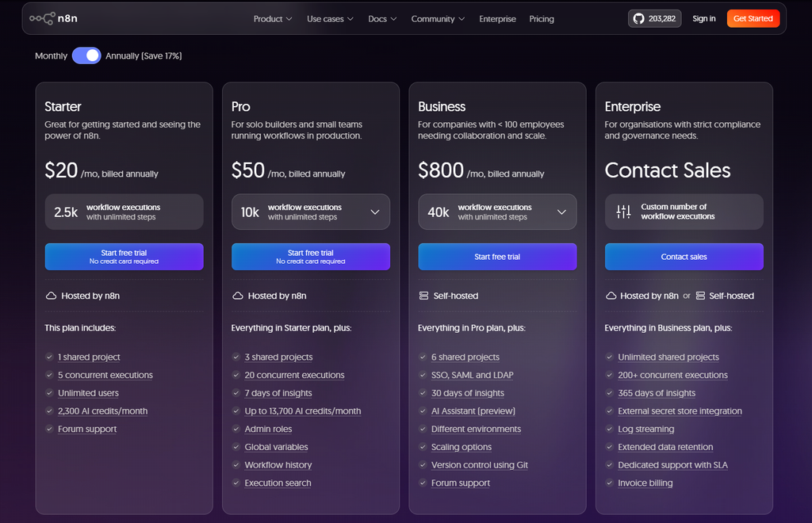Click the Starter 2.5k workflow executions box

tap(124, 212)
